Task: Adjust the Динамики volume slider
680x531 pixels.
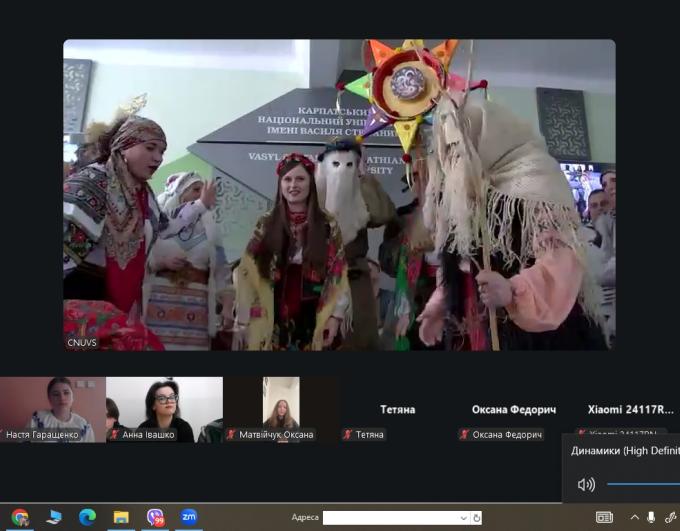Action: click(643, 484)
